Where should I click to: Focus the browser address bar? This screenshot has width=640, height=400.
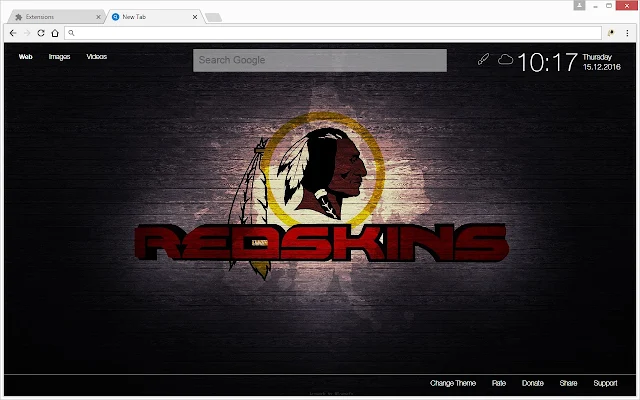[333, 33]
